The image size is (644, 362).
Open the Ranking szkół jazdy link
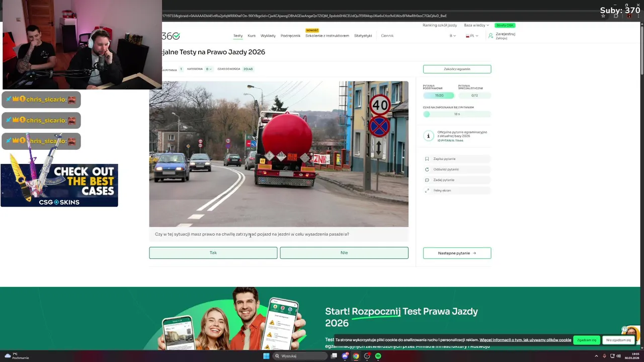pos(440,25)
